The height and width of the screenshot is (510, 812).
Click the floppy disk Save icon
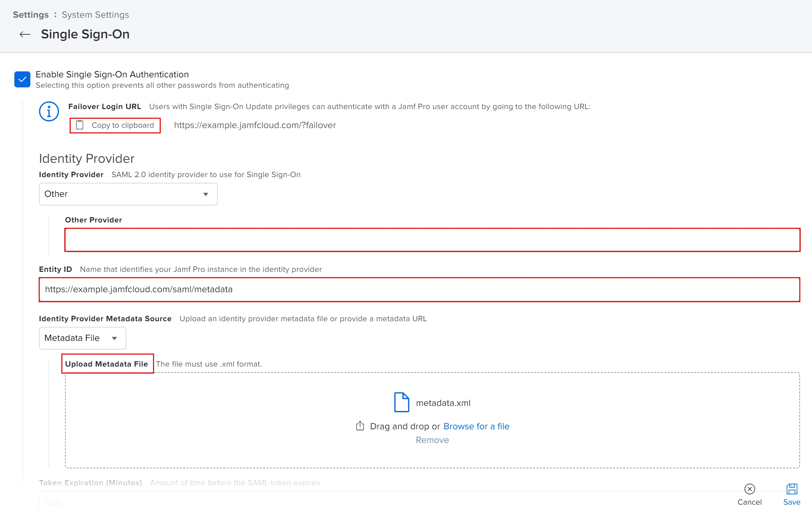(x=792, y=488)
